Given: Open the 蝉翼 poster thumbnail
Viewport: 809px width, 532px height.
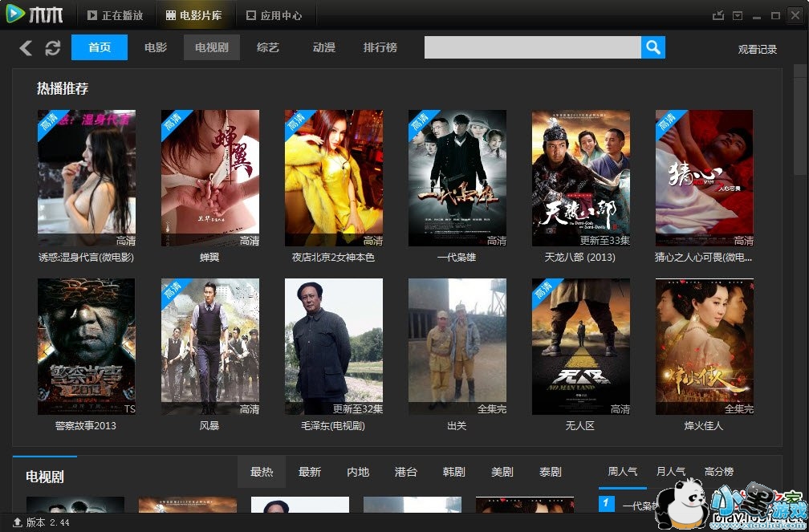Looking at the screenshot, I should click(x=210, y=178).
